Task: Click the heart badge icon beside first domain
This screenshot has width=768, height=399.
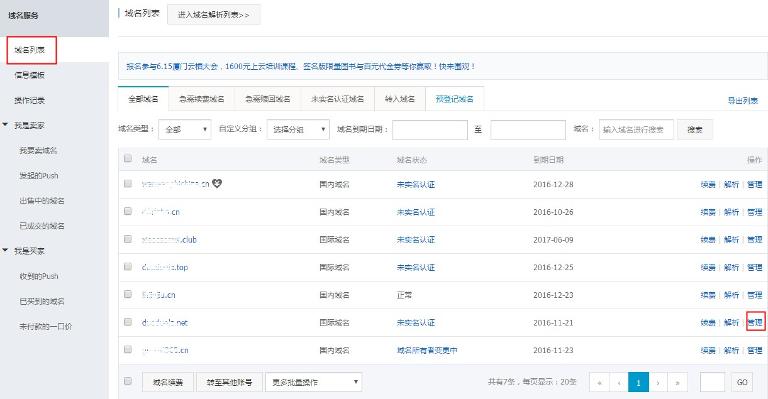Action: [217, 184]
